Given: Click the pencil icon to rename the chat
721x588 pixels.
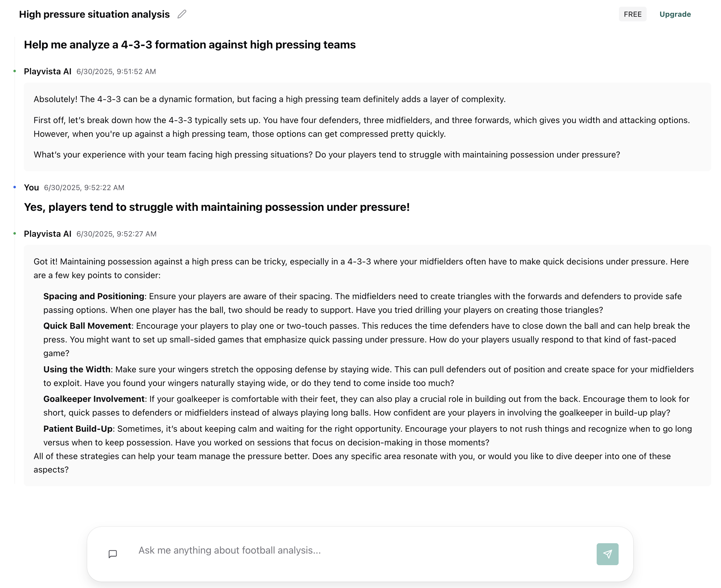Looking at the screenshot, I should tap(182, 14).
